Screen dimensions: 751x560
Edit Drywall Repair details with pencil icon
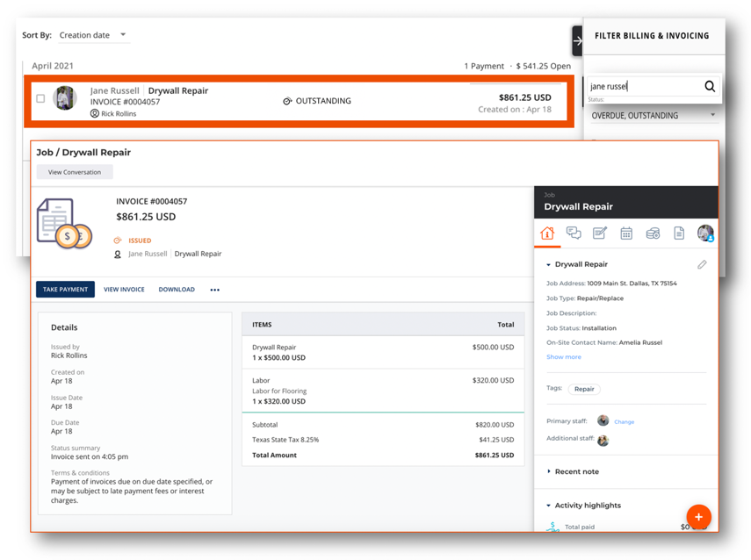click(702, 265)
